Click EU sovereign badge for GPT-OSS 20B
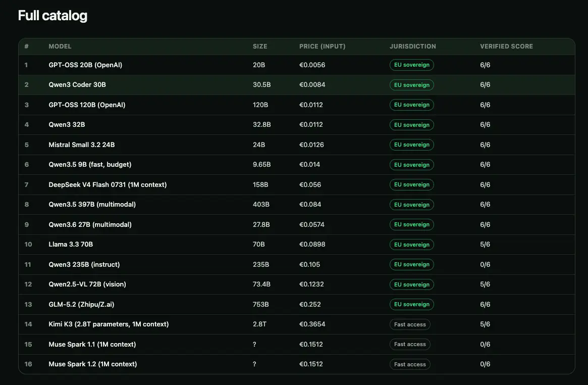 click(411, 65)
